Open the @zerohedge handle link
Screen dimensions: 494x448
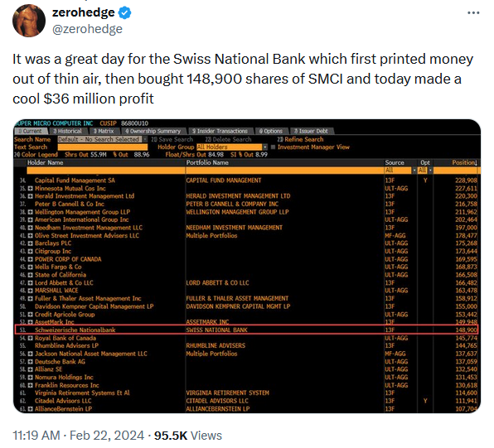(x=87, y=29)
